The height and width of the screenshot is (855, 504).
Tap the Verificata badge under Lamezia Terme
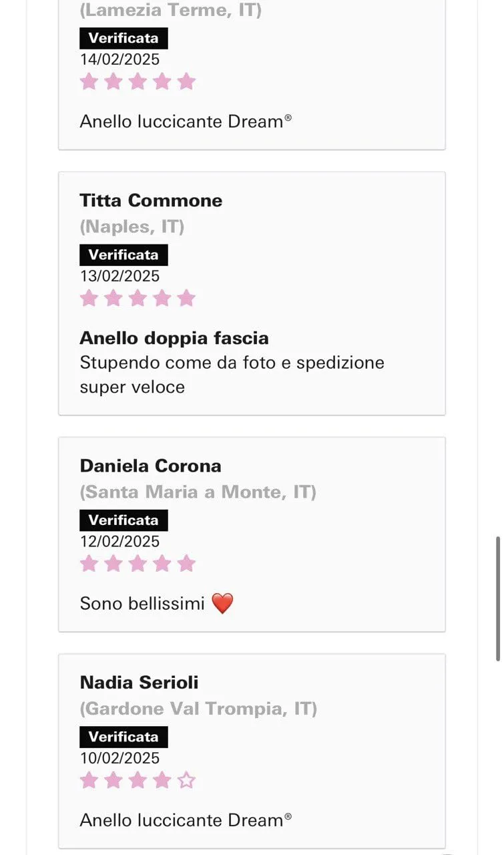coord(123,38)
